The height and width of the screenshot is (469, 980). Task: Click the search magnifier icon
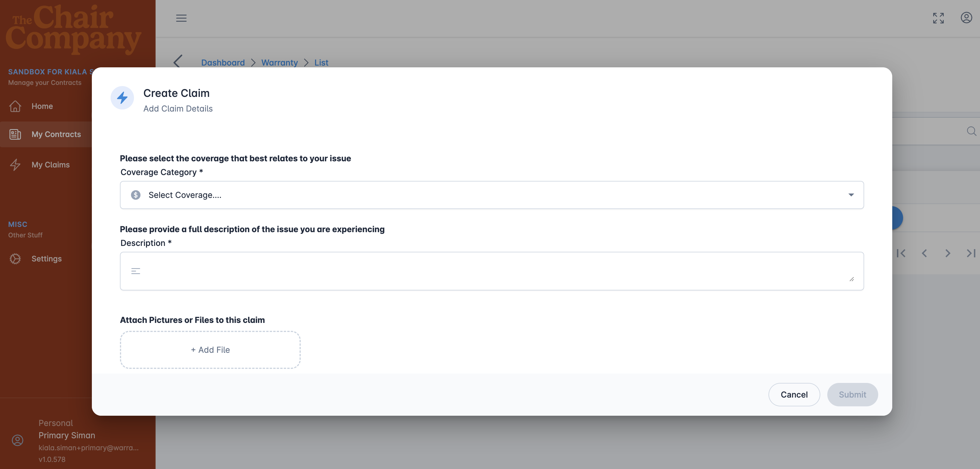[x=971, y=131]
